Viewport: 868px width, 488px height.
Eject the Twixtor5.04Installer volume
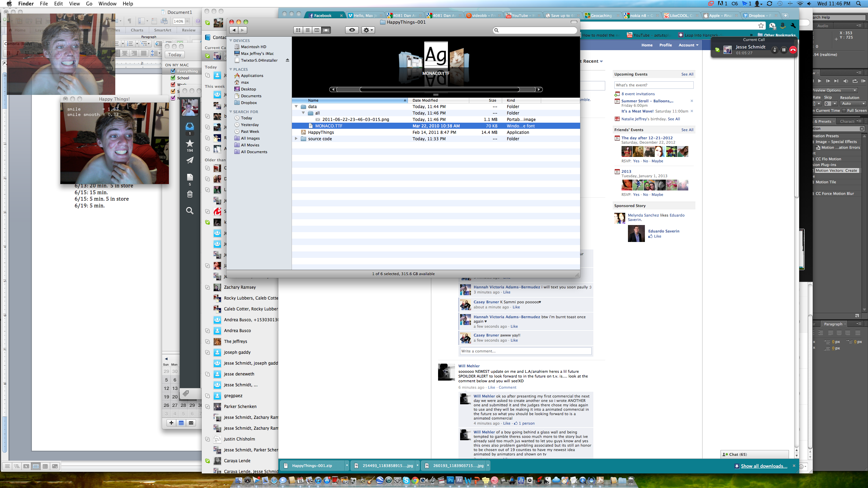[288, 60]
